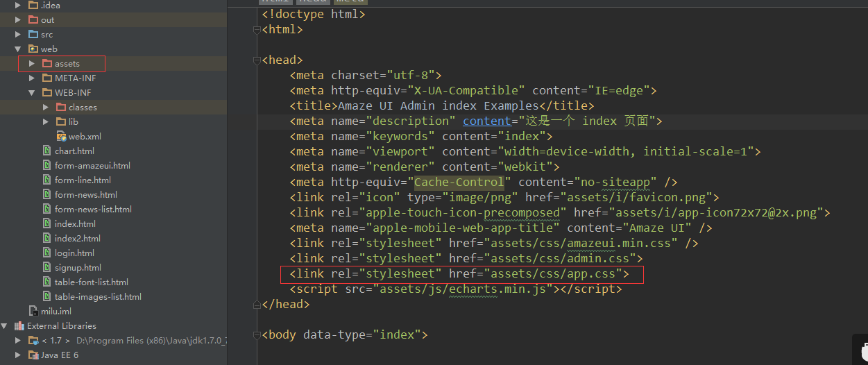Select web.xml in the project tree
This screenshot has height=365, width=868.
pos(85,136)
